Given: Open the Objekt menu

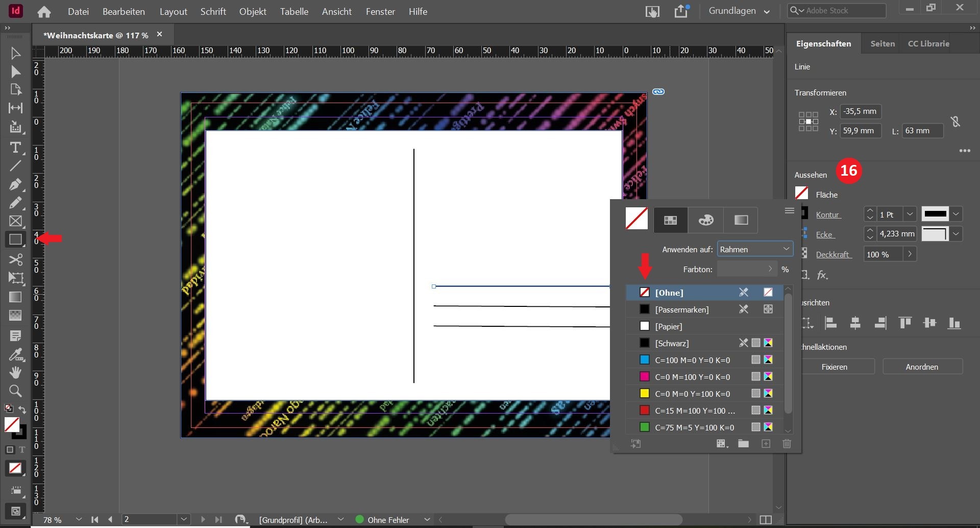Looking at the screenshot, I should 253,11.
